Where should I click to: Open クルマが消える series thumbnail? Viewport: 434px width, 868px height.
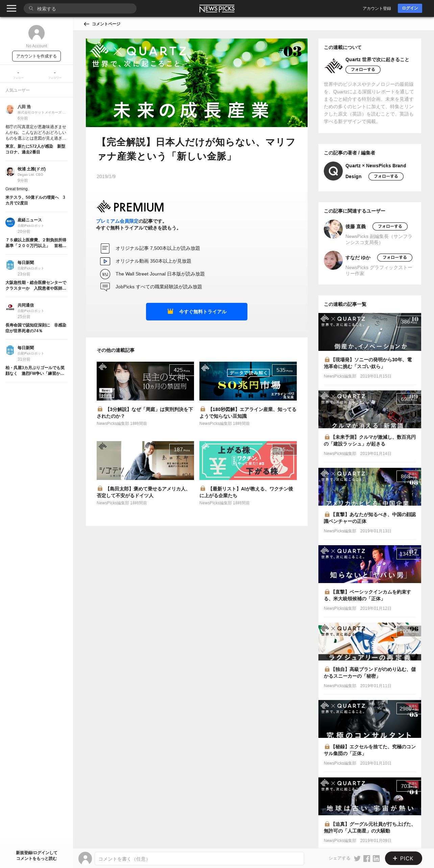pyautogui.click(x=370, y=409)
